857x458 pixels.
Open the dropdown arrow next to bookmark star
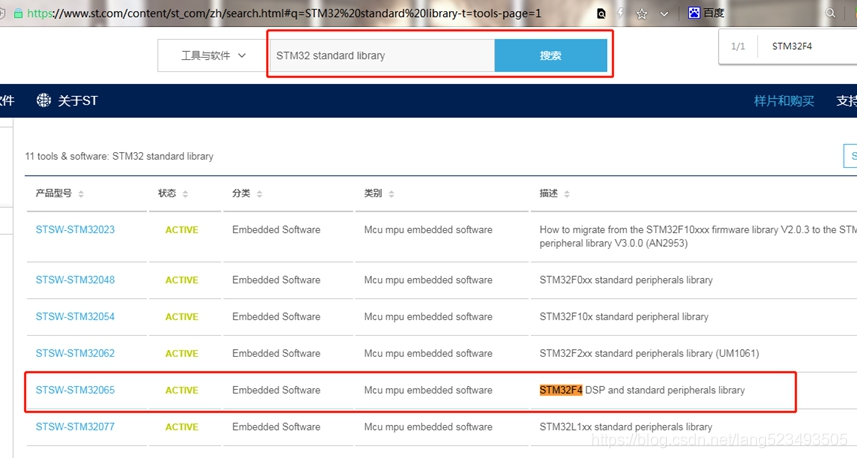pos(664,14)
